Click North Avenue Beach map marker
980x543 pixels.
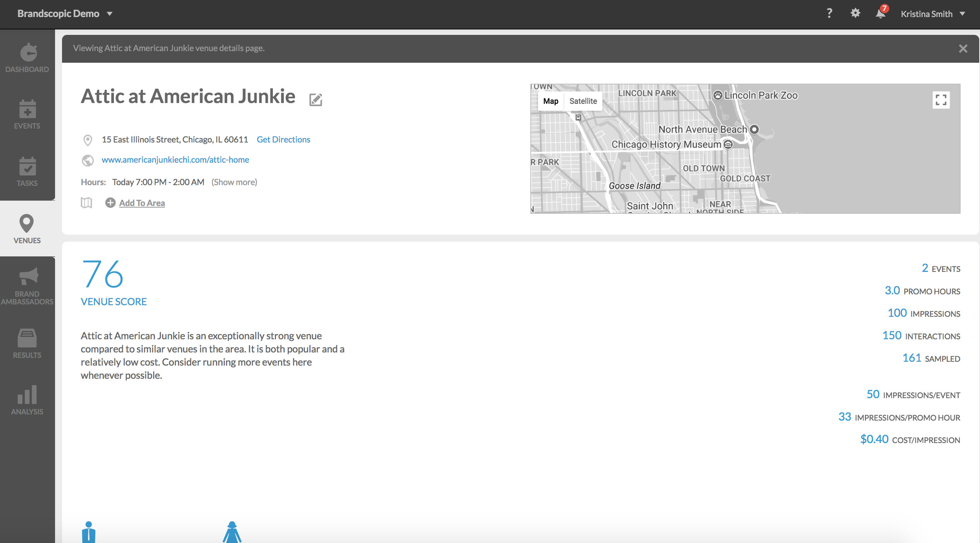point(754,129)
